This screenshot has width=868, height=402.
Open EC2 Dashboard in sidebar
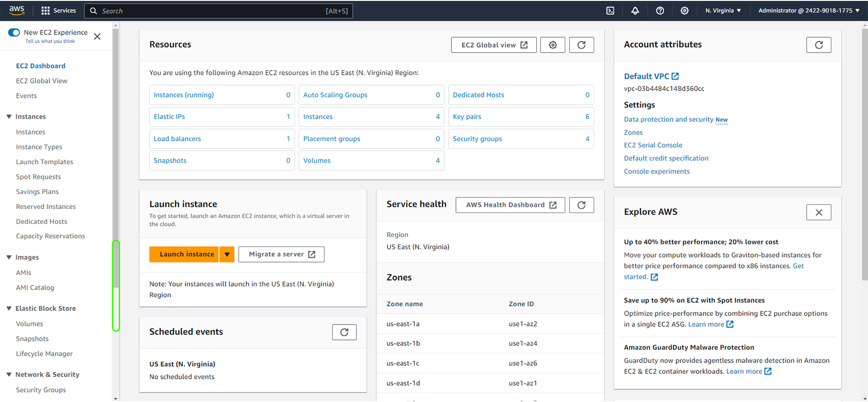point(41,66)
